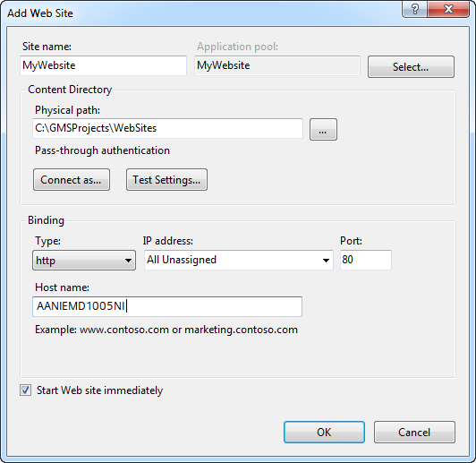476x463 pixels.
Task: Open the physical path browse ellipsis button
Action: (323, 130)
